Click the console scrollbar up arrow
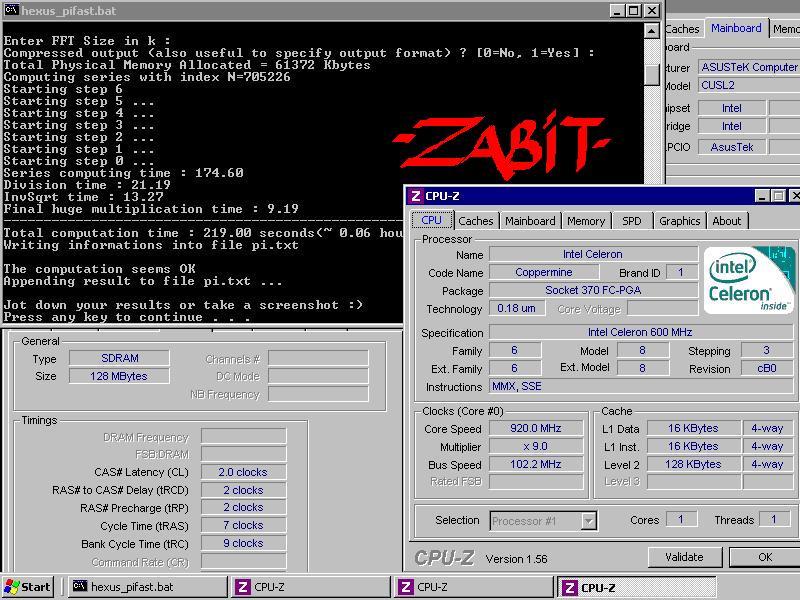This screenshot has height=600, width=800. 652,31
